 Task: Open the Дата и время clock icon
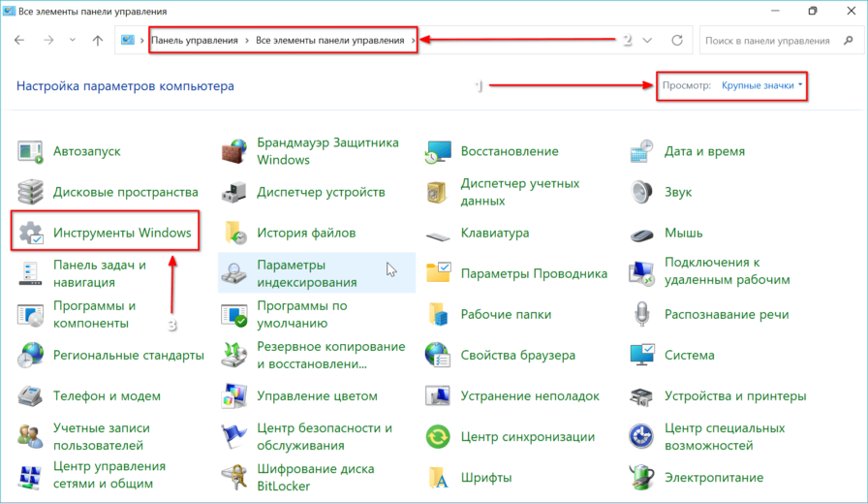(641, 152)
